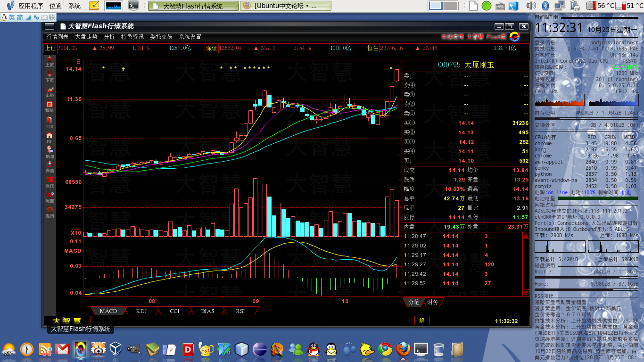Switch to RSI indicator tab
Viewport: 644px width, 362px height.
click(x=240, y=311)
